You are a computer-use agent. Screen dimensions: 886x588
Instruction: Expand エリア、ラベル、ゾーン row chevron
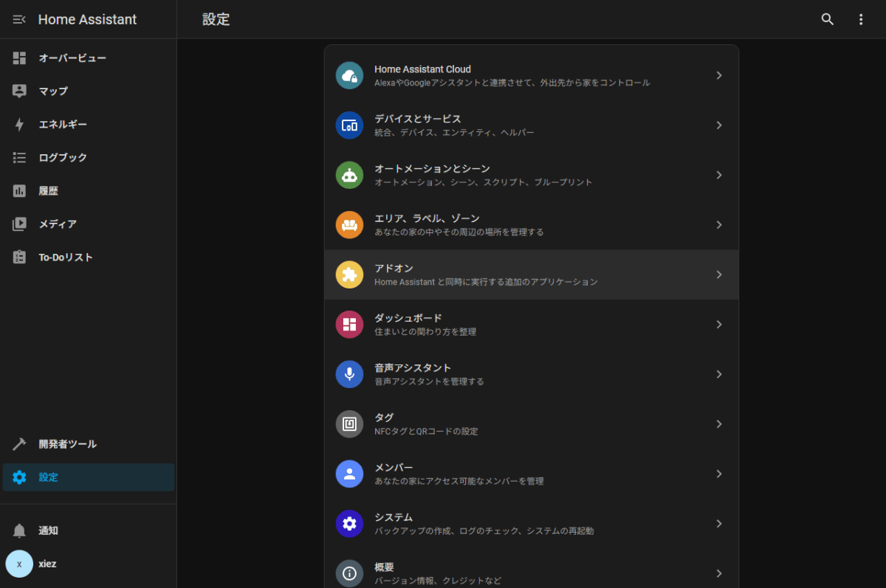click(x=719, y=225)
